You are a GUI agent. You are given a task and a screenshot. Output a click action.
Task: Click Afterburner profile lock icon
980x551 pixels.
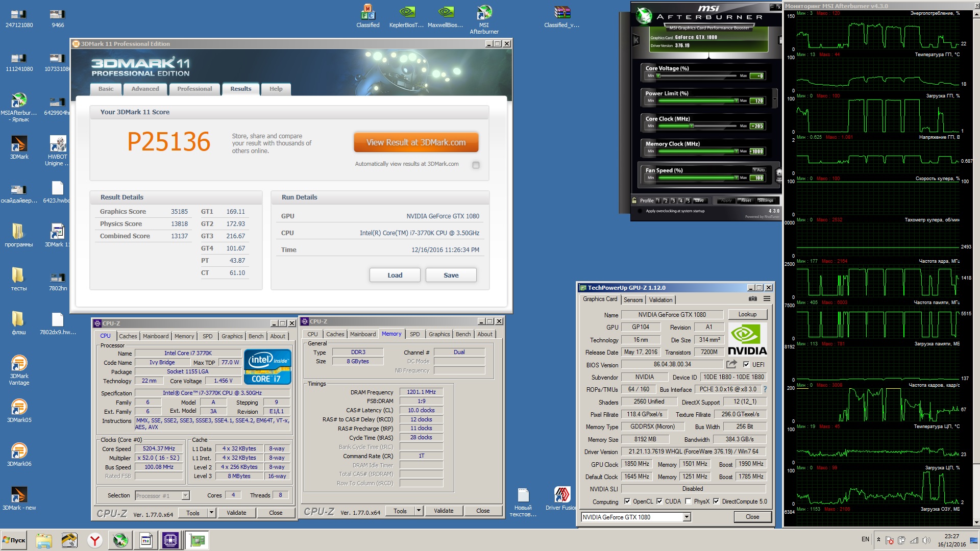tap(634, 201)
